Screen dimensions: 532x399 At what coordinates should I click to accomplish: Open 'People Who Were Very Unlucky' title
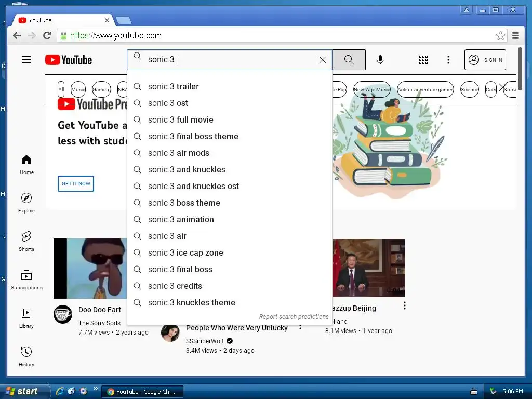click(x=236, y=328)
